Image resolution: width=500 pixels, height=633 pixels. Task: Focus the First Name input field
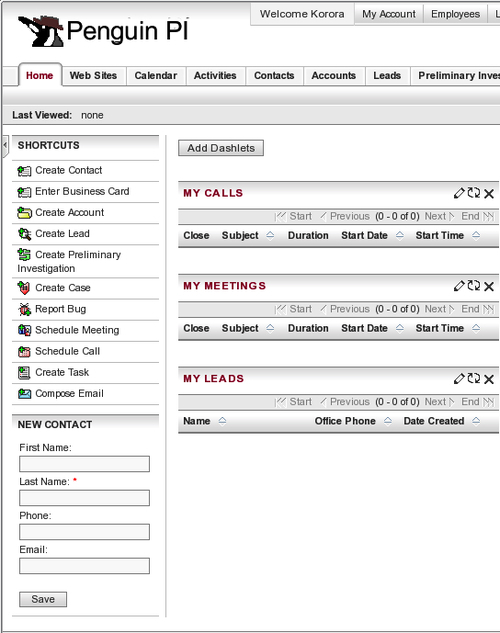tap(84, 464)
